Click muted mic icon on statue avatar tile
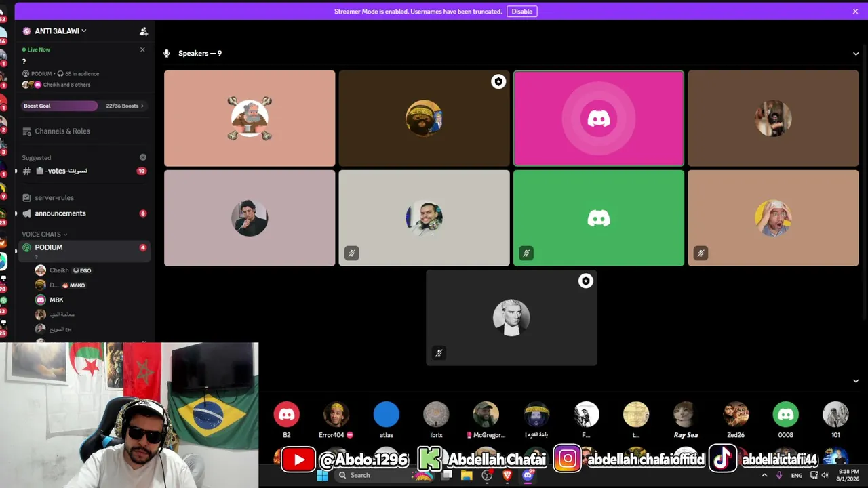Viewport: 868px width, 488px height. pos(439,353)
